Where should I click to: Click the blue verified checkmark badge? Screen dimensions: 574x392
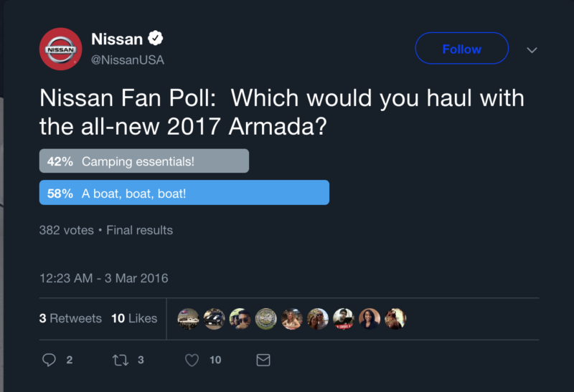click(156, 39)
